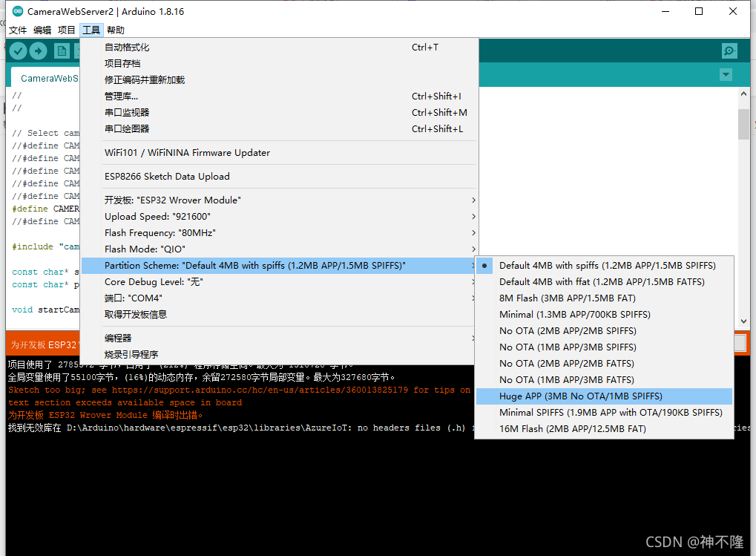756x556 pixels.
Task: Open 串口绘图器 from the menu
Action: pos(279,128)
